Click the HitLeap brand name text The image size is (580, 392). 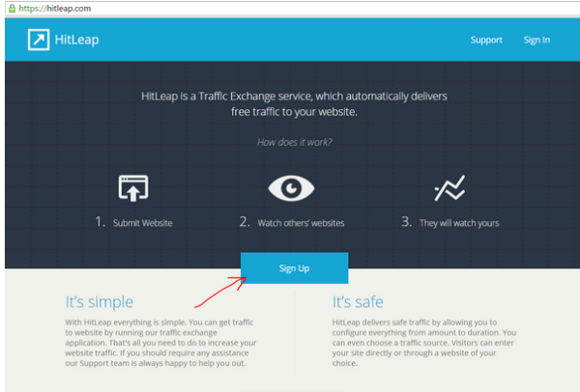[76, 40]
